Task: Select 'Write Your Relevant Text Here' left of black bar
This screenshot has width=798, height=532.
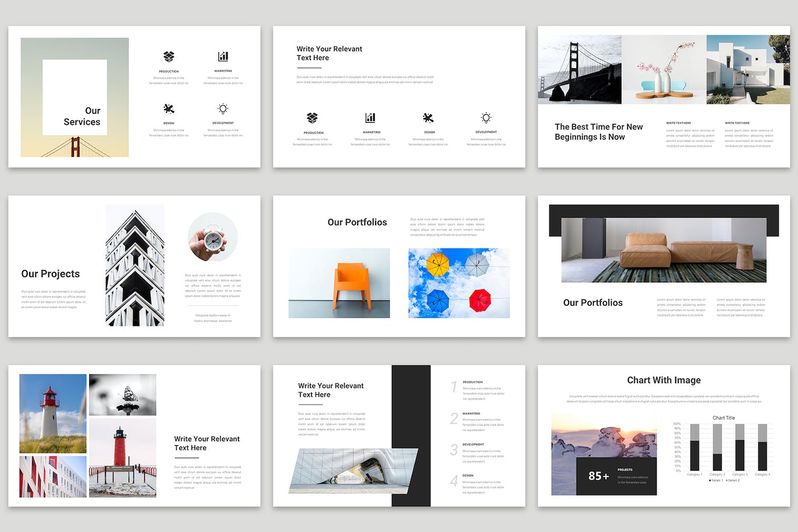Action: 331,390
